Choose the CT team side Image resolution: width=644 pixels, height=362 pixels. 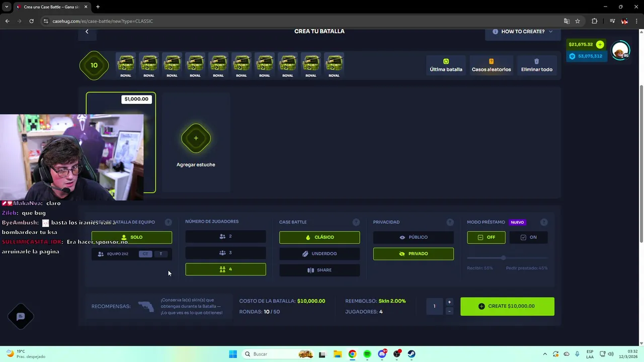tap(145, 254)
